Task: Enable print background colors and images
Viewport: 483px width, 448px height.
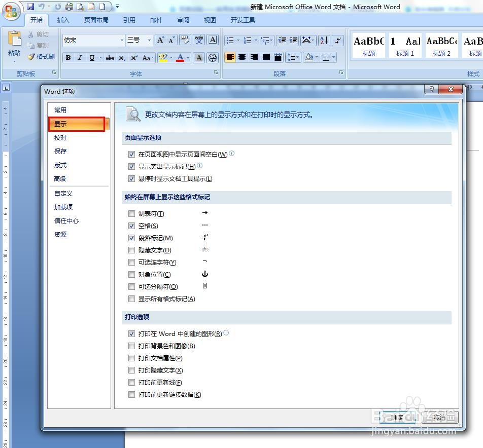Action: (131, 346)
